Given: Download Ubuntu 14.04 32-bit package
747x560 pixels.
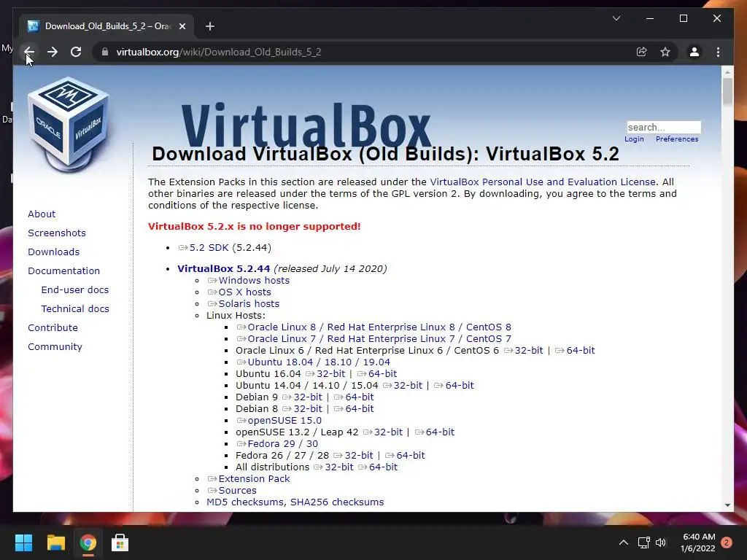Looking at the screenshot, I should (x=408, y=385).
